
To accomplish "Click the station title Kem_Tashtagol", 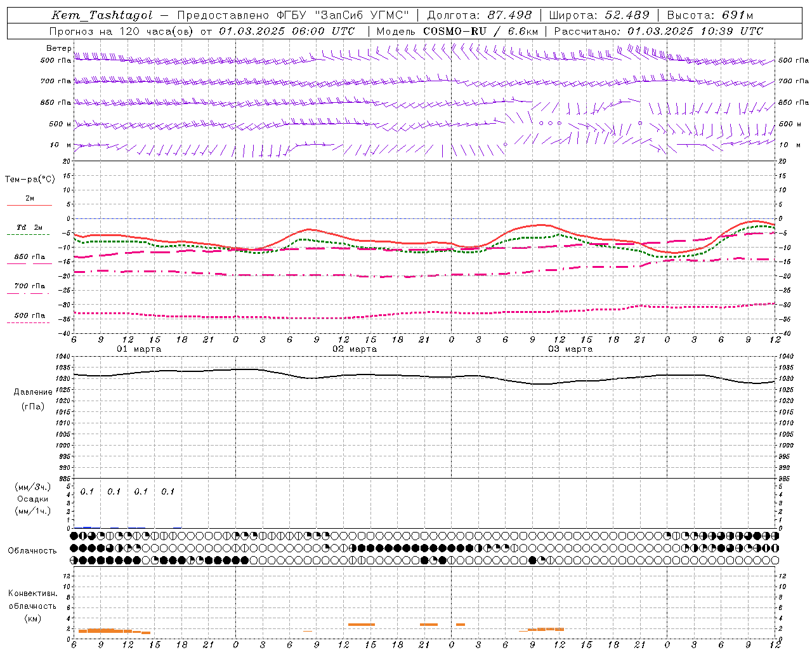I will (x=102, y=15).
